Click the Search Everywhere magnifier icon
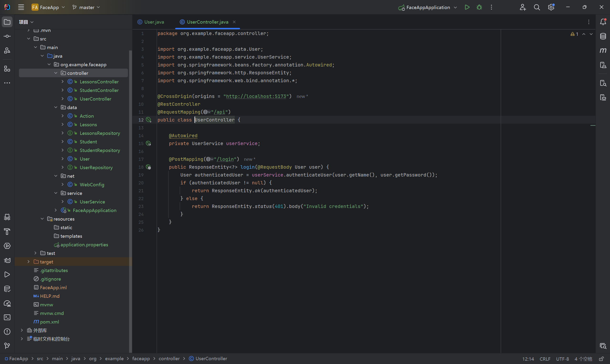The image size is (610, 364). pos(537,7)
